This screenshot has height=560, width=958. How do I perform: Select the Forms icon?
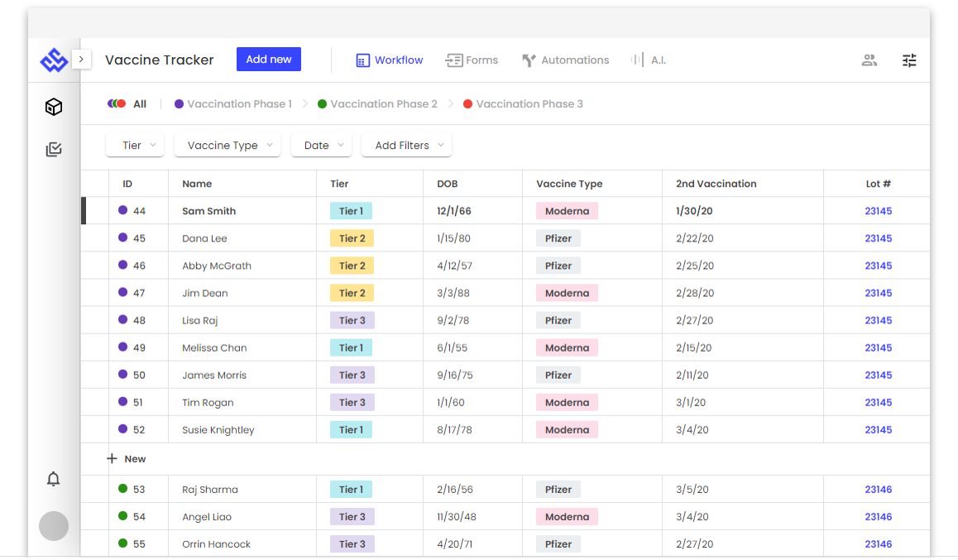pyautogui.click(x=453, y=60)
